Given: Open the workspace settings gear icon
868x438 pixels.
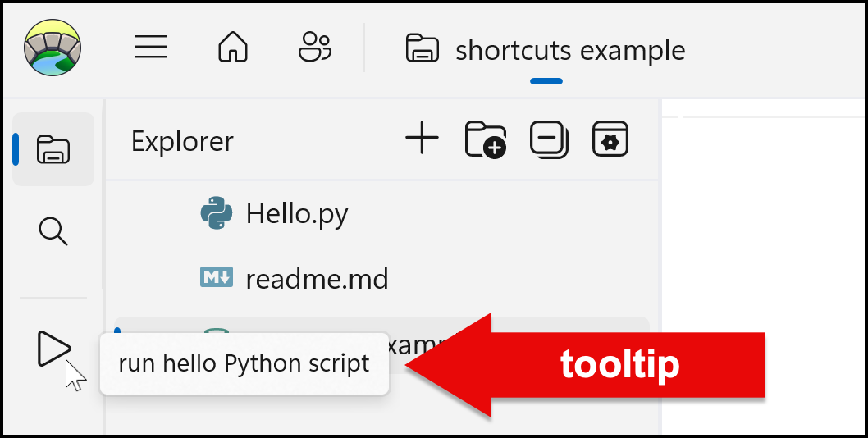Looking at the screenshot, I should [x=610, y=139].
